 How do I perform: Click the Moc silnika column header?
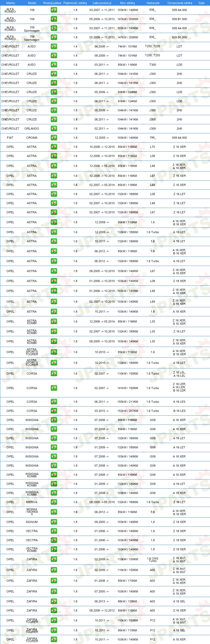128,3
